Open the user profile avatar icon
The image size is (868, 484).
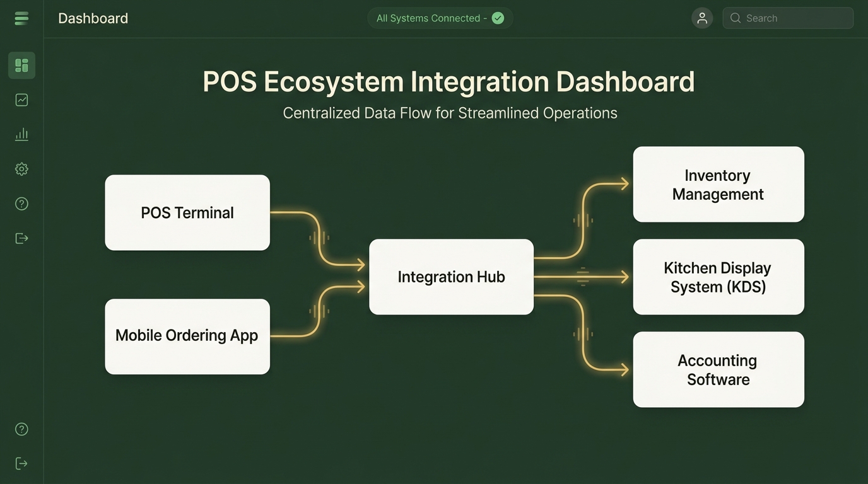tap(701, 18)
